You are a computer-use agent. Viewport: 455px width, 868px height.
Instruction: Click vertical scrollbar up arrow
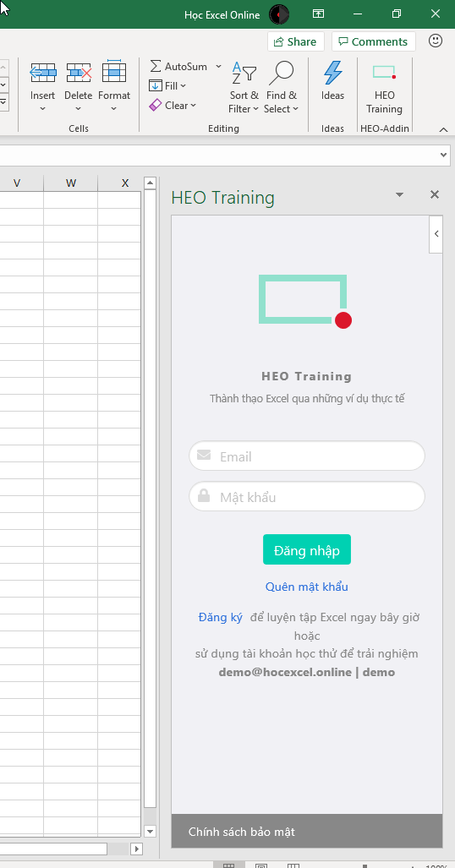tap(150, 183)
